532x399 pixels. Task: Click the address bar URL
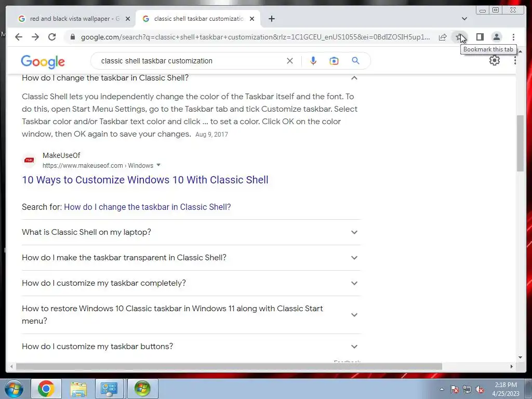pos(255,37)
